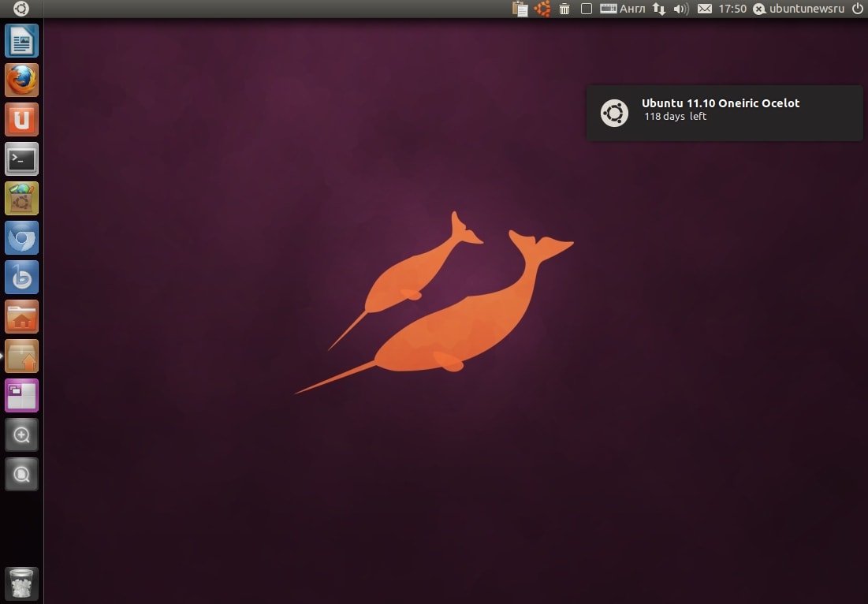Open the messaging envelope menu
Image resolution: width=868 pixels, height=604 pixels.
pos(705,9)
